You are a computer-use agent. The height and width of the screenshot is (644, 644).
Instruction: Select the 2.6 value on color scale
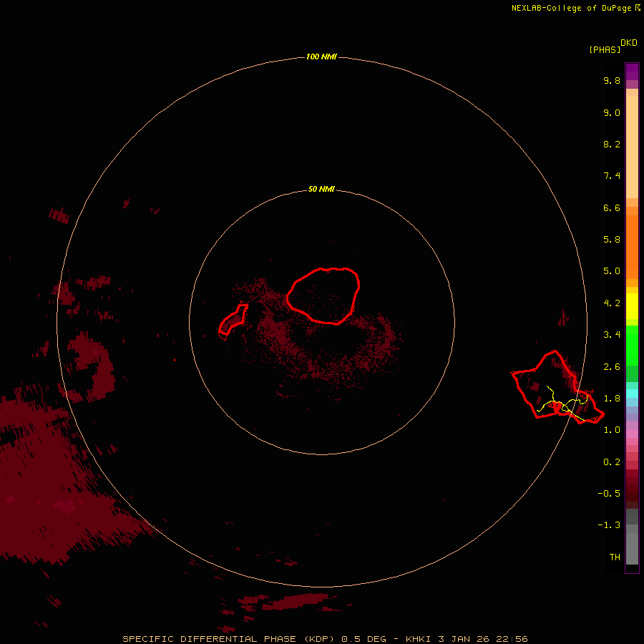(x=612, y=367)
